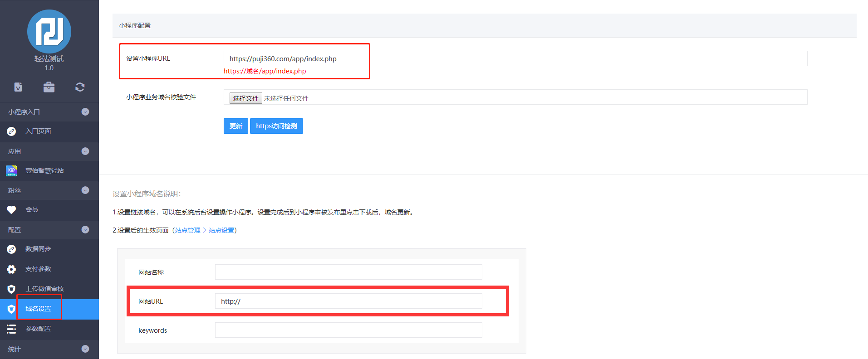Click the list icon beside 参数配置
Screen dimensions: 868x359
pyautogui.click(x=11, y=329)
